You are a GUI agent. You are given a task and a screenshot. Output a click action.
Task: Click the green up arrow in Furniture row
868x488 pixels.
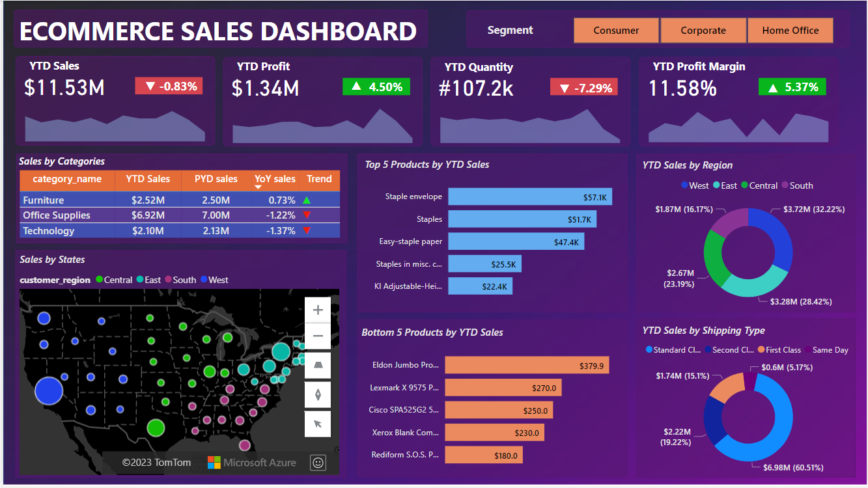coord(307,200)
